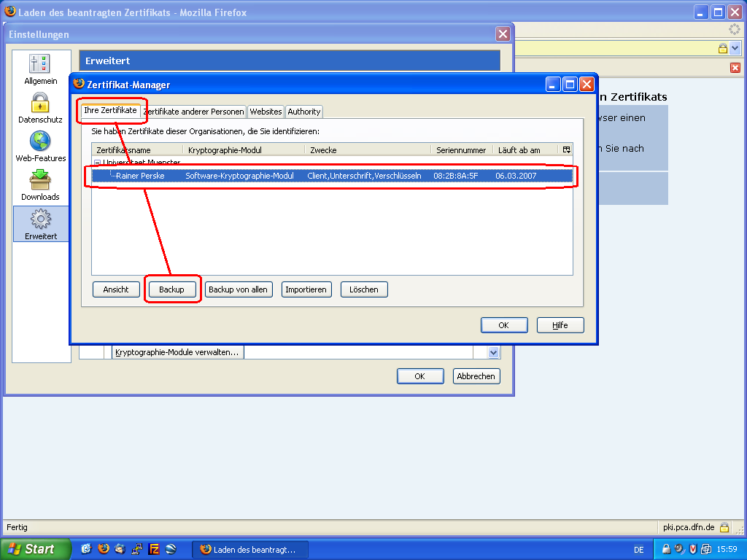Viewport: 747px width, 560px height.
Task: Open the speaker volume tray icon
Action: 679,549
